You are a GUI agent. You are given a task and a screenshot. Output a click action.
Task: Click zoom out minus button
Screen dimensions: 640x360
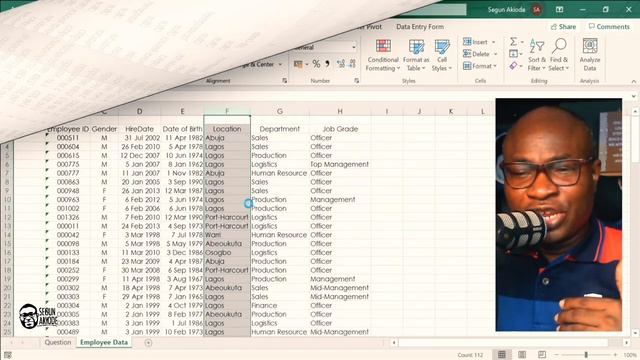pos(556,355)
